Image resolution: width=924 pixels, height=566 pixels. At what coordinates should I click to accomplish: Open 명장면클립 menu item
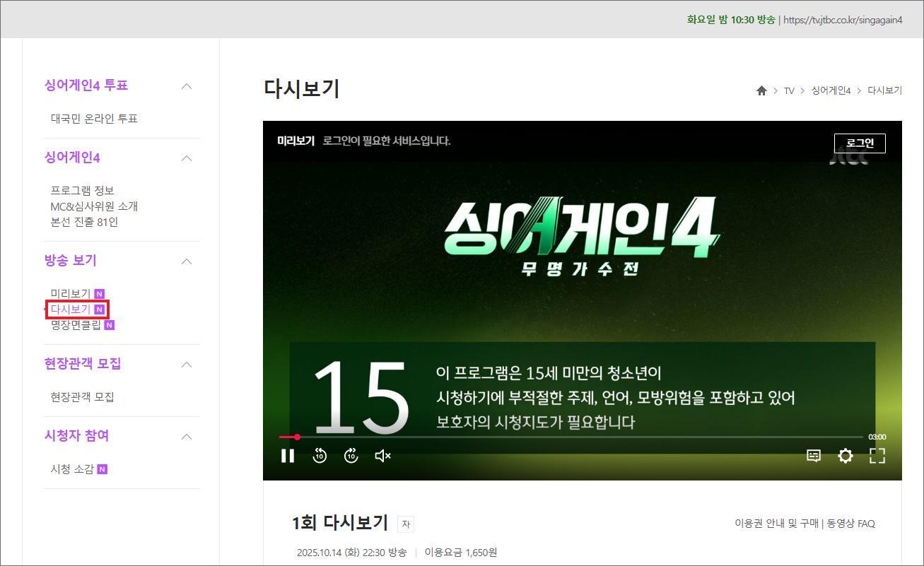(76, 325)
